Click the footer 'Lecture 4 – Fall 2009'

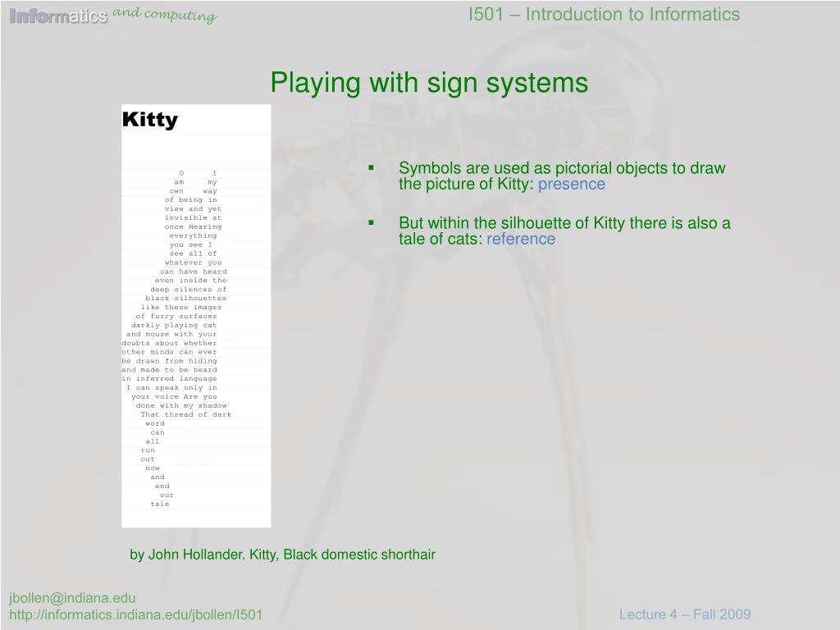point(685,614)
